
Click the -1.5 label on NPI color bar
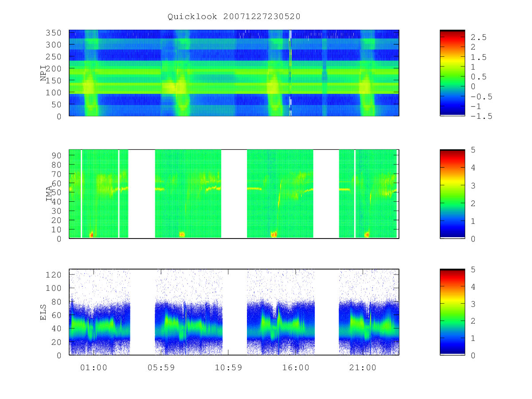(x=481, y=116)
